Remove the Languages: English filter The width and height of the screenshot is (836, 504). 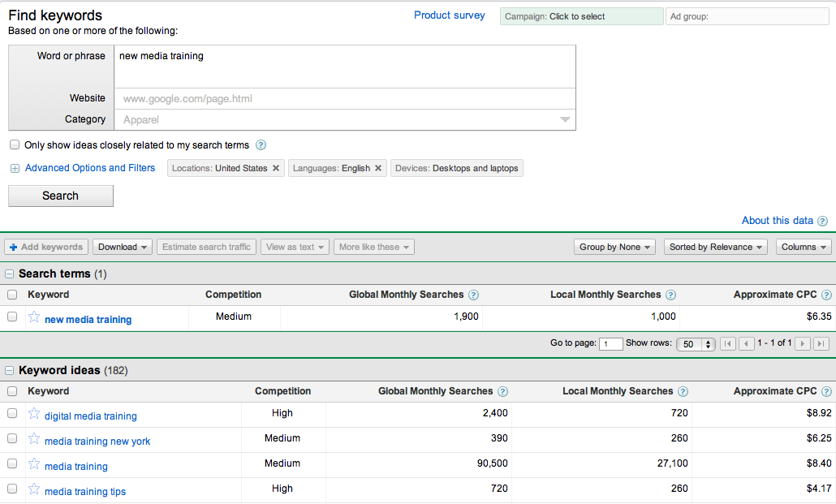click(x=378, y=168)
